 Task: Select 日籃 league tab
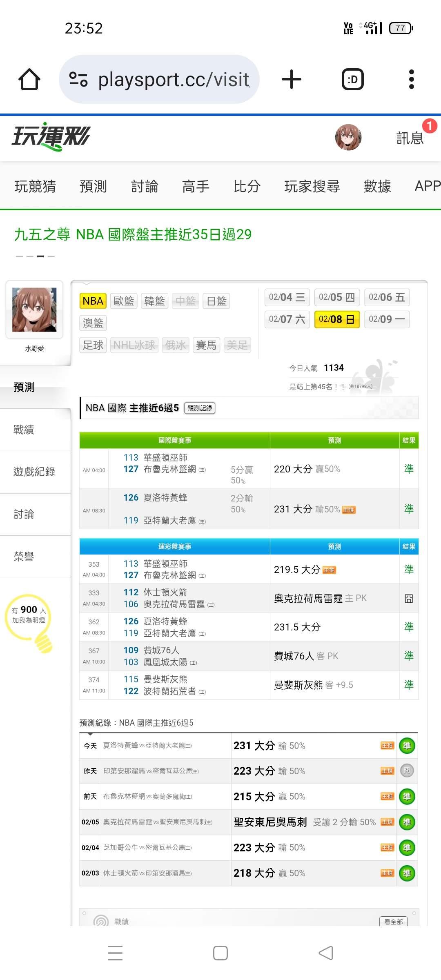217,301
